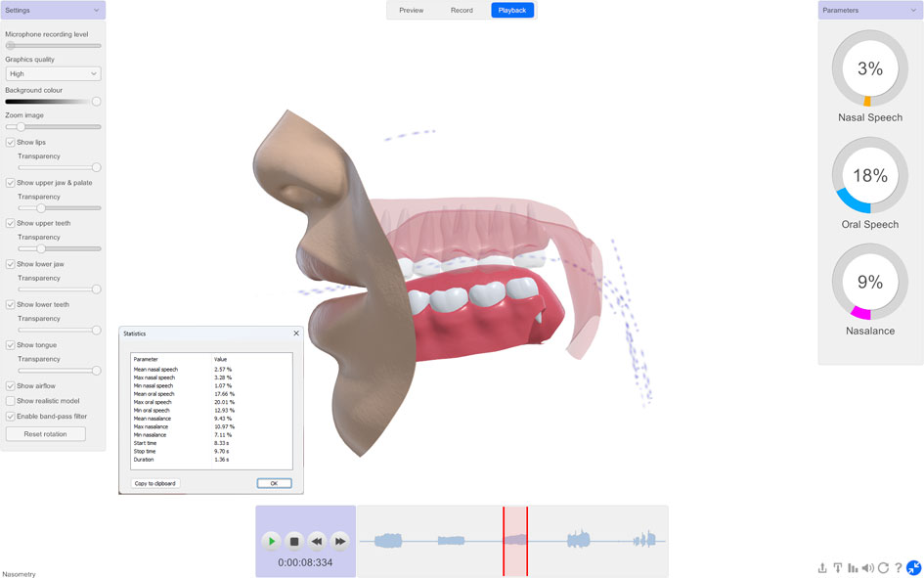Image resolution: width=924 pixels, height=578 pixels.
Task: Click the Oral Speech 18% gauge
Action: pos(870,175)
